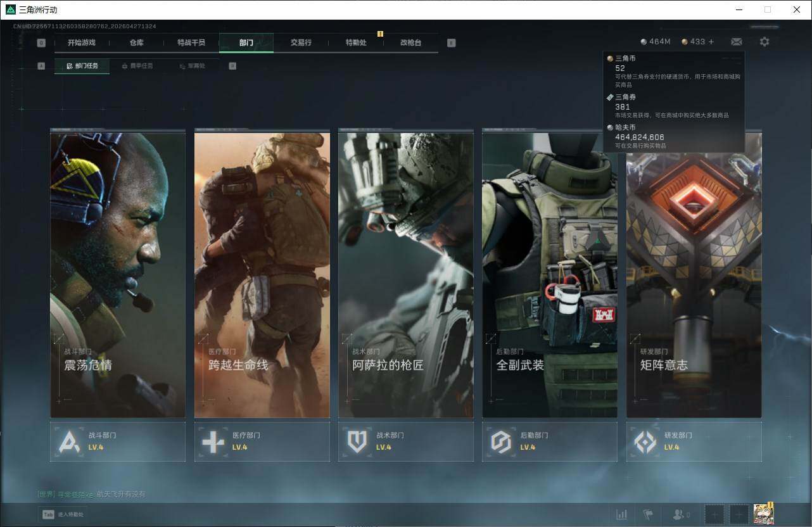
Task: Open the mail envelope icon
Action: 736,42
